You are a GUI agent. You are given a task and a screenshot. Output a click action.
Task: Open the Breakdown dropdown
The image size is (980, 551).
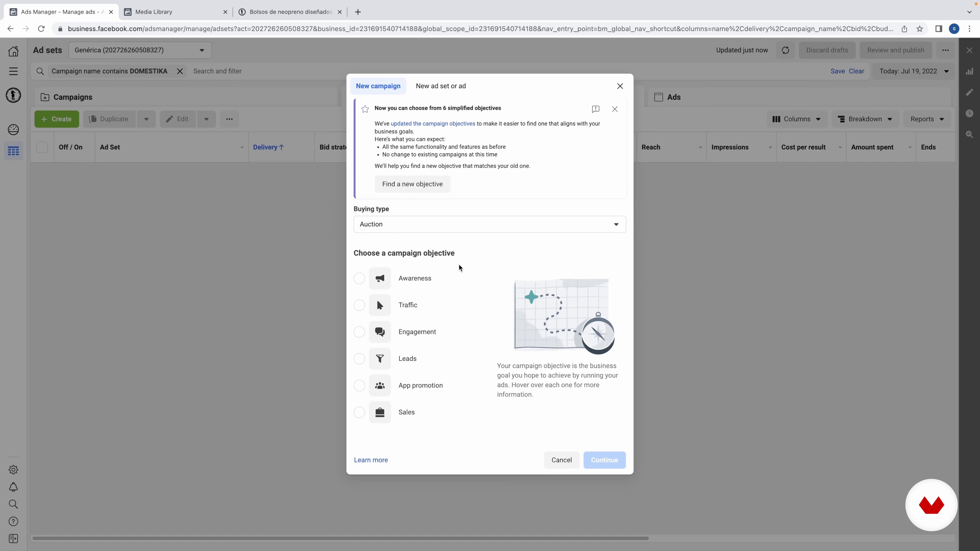(x=865, y=119)
